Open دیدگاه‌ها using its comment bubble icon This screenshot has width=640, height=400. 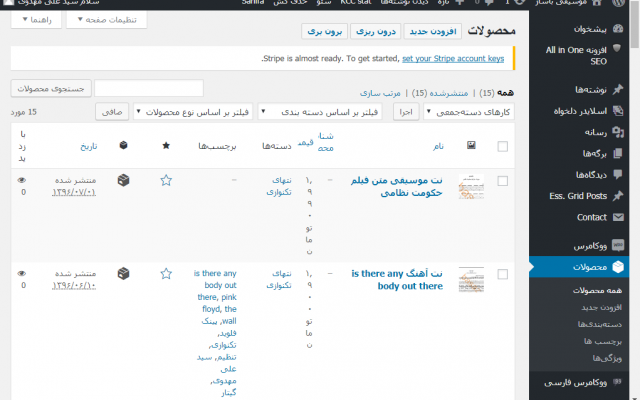[x=618, y=175]
